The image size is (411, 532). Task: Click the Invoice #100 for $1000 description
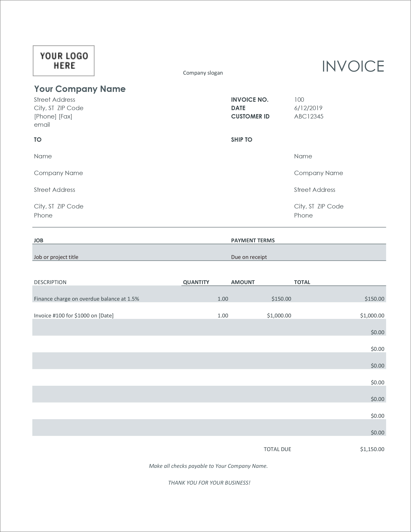pos(74,316)
